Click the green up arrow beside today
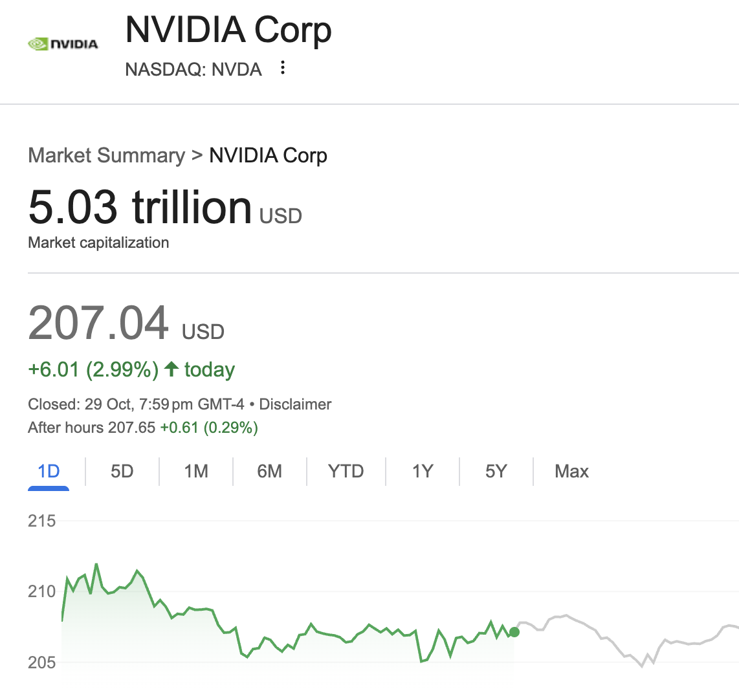The height and width of the screenshot is (700, 739). click(x=171, y=369)
